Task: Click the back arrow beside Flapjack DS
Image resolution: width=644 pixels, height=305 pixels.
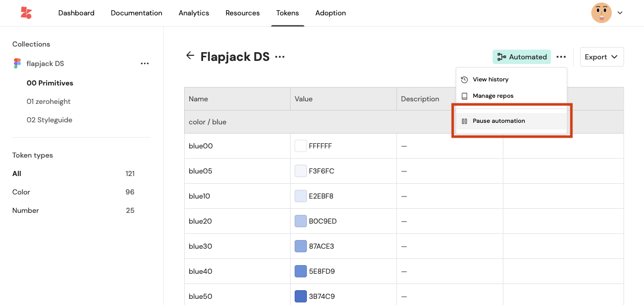Action: [190, 56]
